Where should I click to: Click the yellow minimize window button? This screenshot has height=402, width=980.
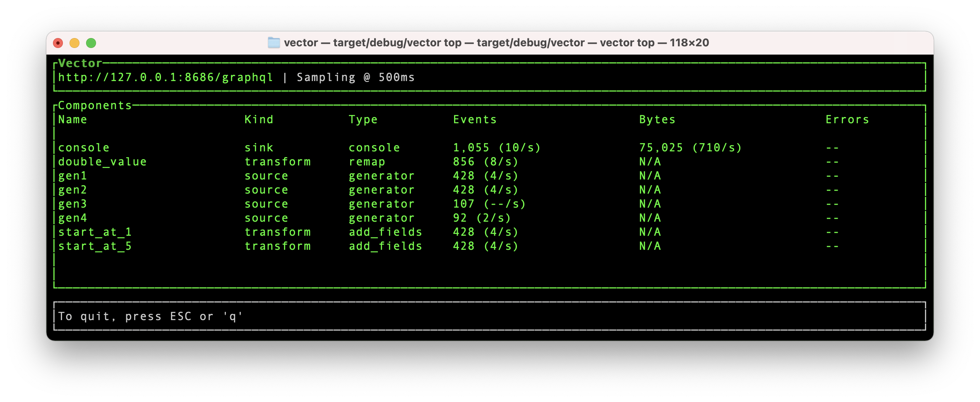tap(74, 43)
